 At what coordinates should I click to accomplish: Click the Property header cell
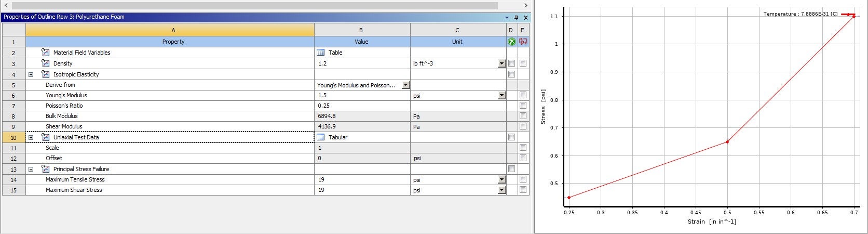pos(170,42)
